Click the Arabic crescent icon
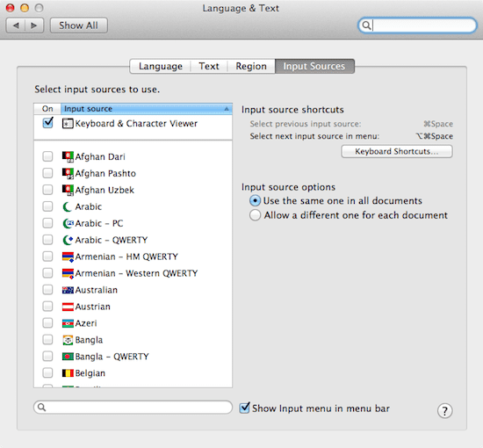 coord(67,206)
